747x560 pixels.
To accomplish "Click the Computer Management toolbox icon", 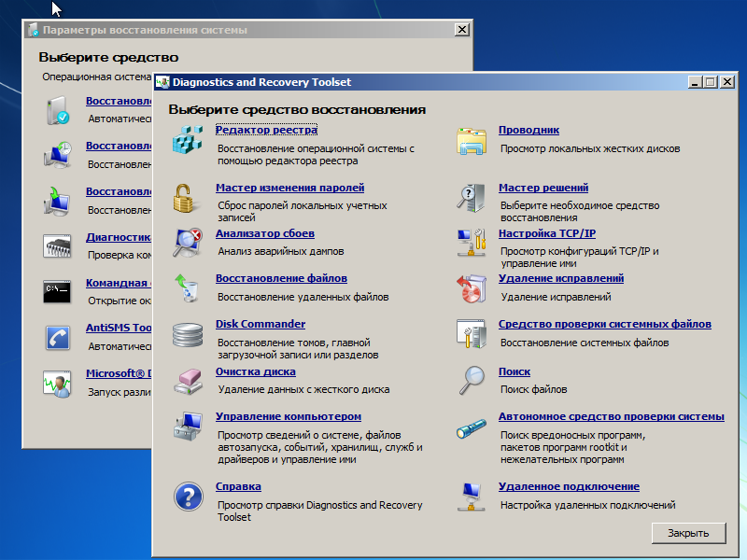I will [188, 427].
